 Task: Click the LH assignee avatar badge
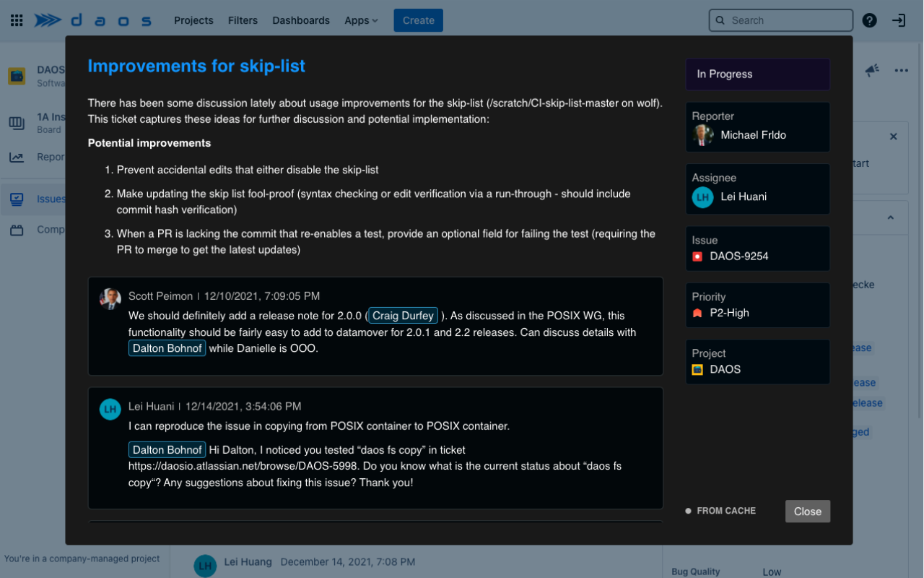point(702,197)
